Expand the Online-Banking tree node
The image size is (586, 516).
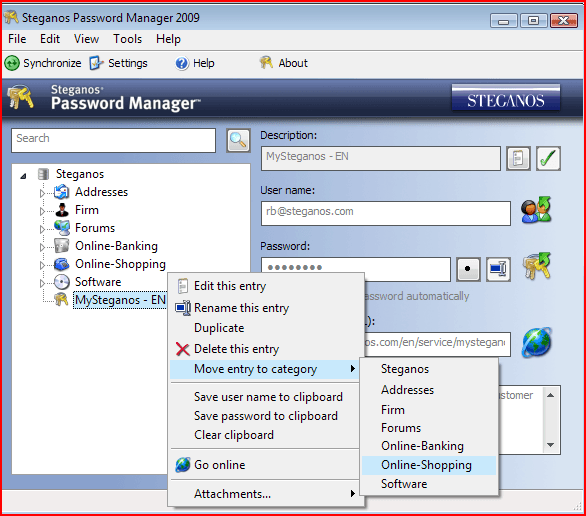point(42,247)
